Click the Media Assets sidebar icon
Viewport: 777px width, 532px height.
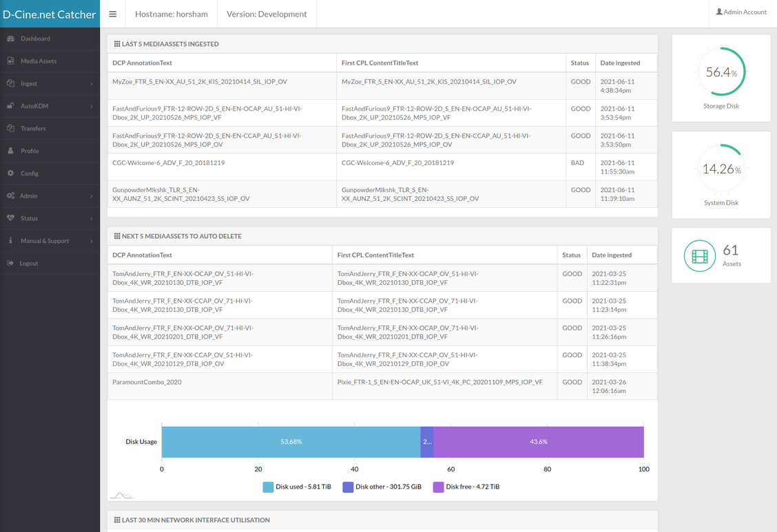pyautogui.click(x=11, y=61)
